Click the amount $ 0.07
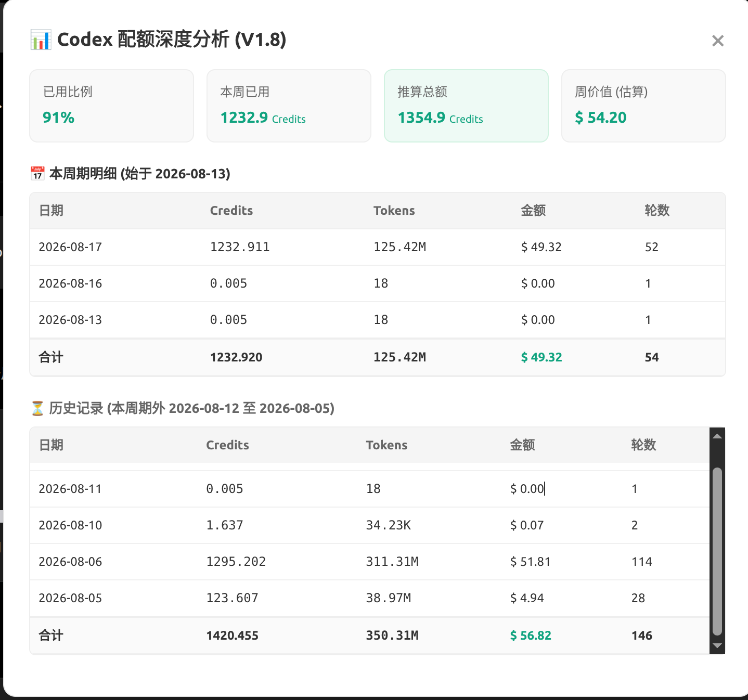 tap(527, 525)
